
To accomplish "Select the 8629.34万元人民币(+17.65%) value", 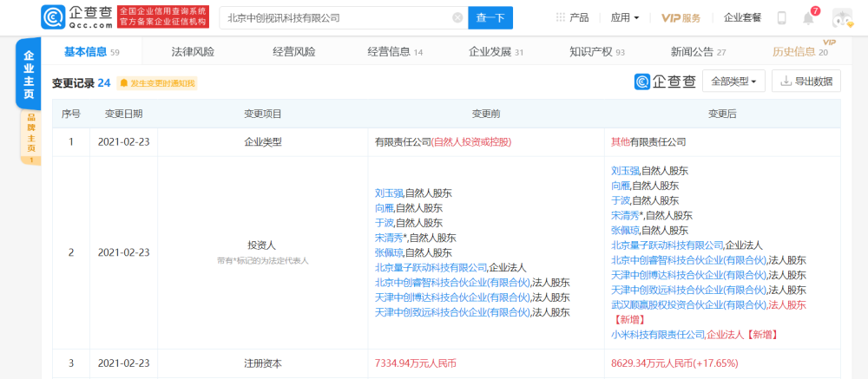I will tap(674, 363).
